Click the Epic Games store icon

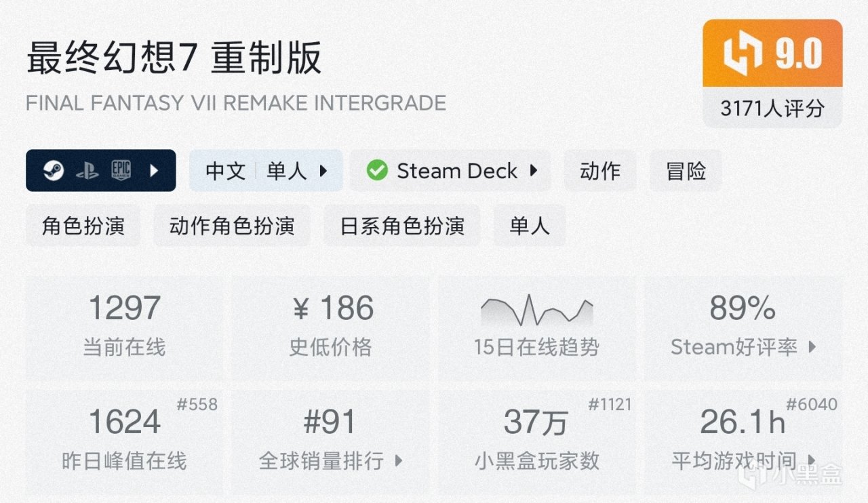121,170
